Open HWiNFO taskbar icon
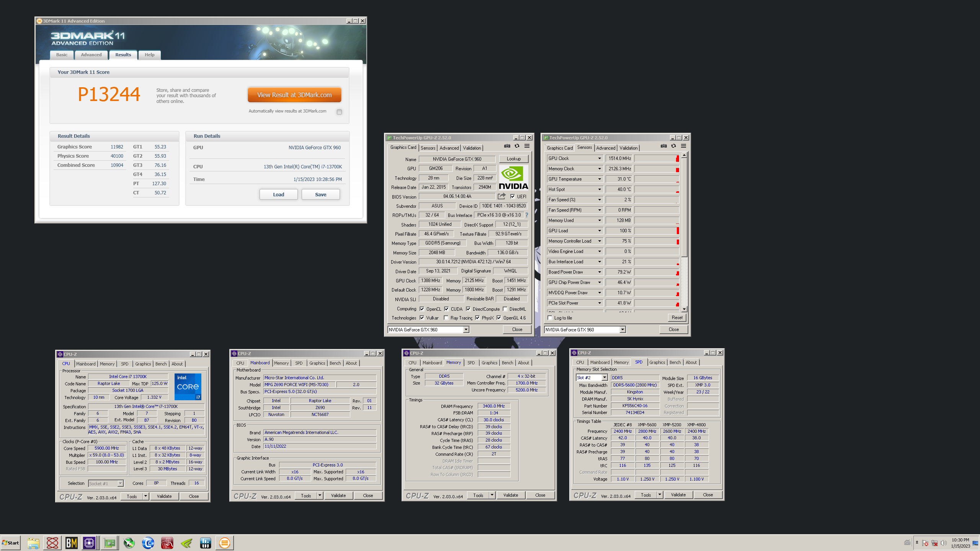 (x=206, y=543)
